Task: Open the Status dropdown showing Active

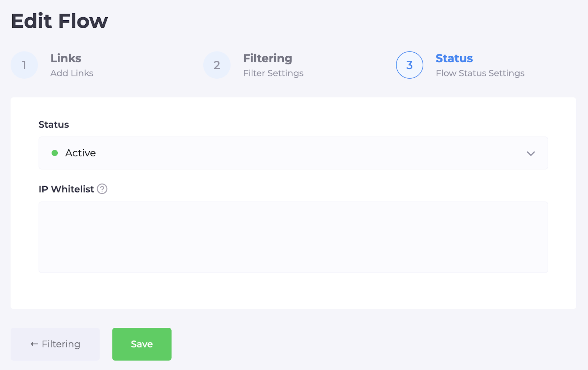Action: [293, 153]
